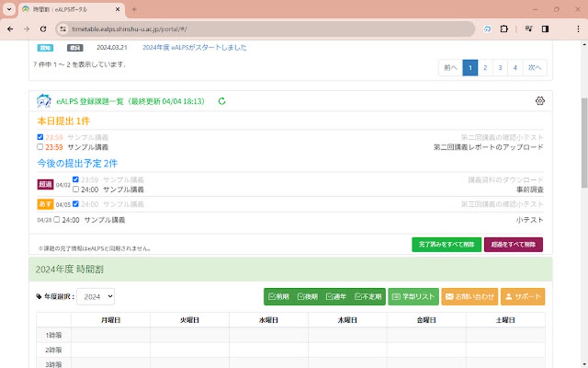Image resolution: width=588 pixels, height=368 pixels.
Task: Reload the eALPS portal page
Action: (43, 29)
